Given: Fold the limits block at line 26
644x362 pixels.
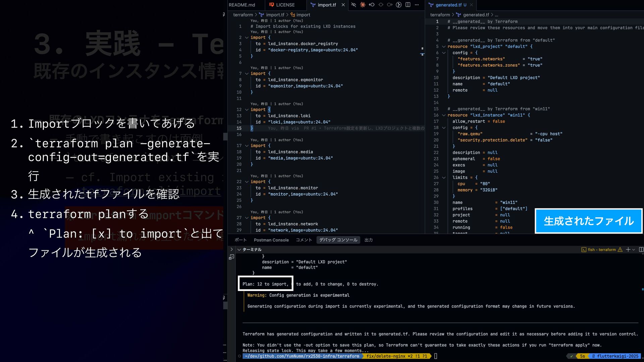Looking at the screenshot, I should coord(444,177).
